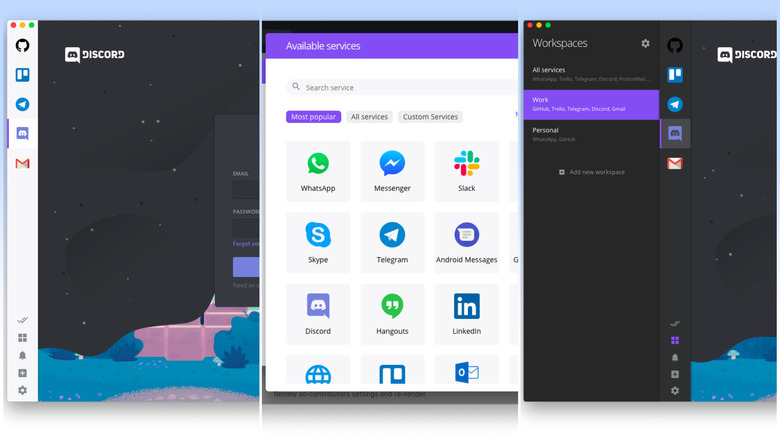Click purple workspaces grid icon in right sidebar
780x438 pixels.
tap(675, 340)
